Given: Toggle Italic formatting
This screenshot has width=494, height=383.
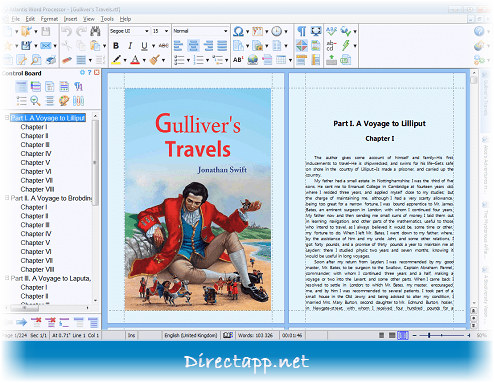Looking at the screenshot, I should [x=130, y=46].
